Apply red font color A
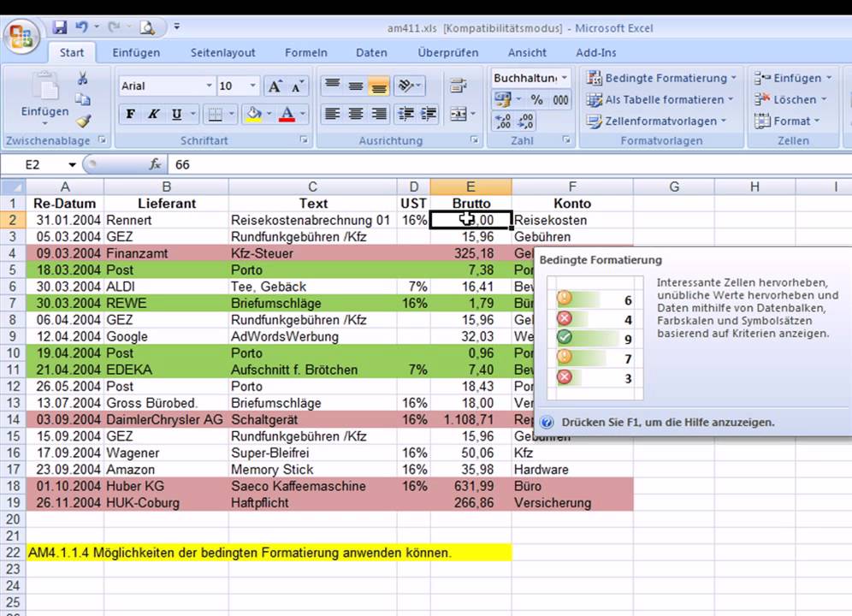The image size is (852, 616). coord(287,114)
